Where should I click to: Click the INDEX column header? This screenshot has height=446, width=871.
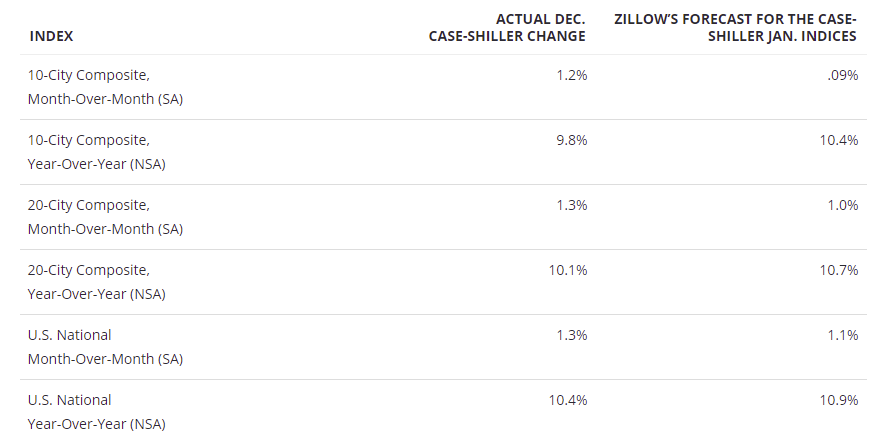[x=51, y=36]
